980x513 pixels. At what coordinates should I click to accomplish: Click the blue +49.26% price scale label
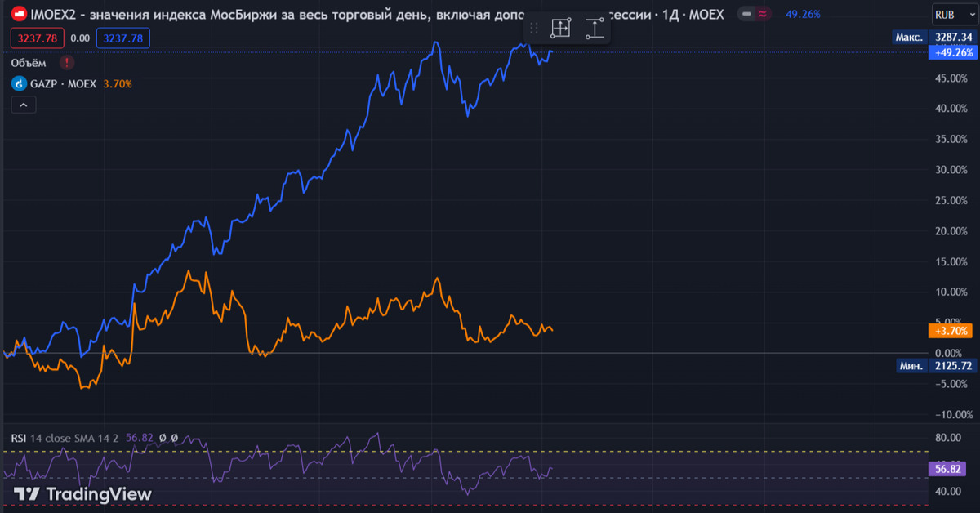951,52
